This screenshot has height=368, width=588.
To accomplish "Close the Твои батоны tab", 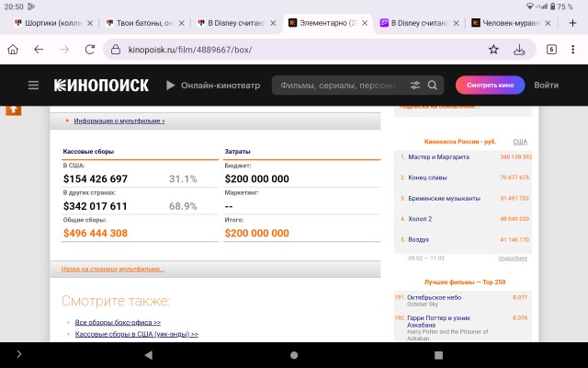I will click(x=182, y=23).
